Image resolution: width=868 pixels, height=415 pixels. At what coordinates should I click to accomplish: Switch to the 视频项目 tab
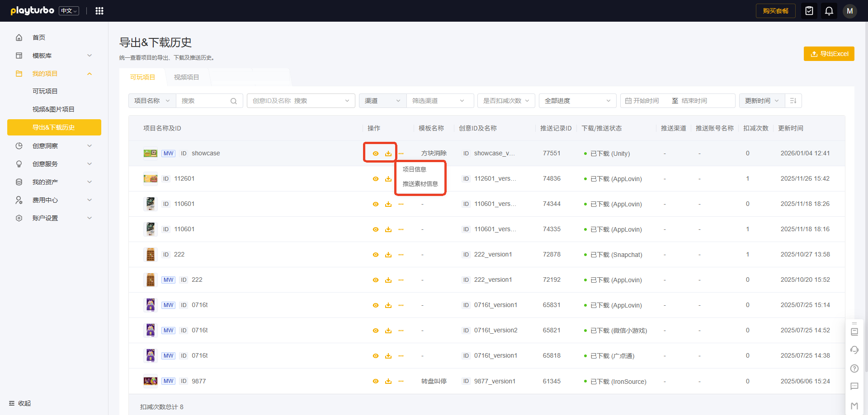pos(186,77)
